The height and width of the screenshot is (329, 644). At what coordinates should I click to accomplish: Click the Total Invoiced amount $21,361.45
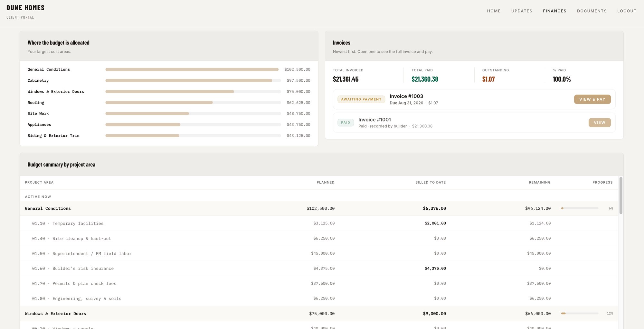346,79
